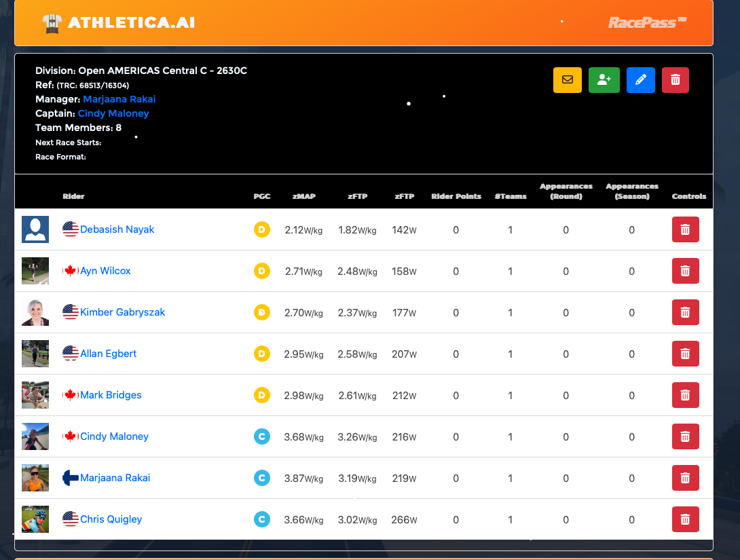Click the red delete team trash icon in header

[676, 79]
